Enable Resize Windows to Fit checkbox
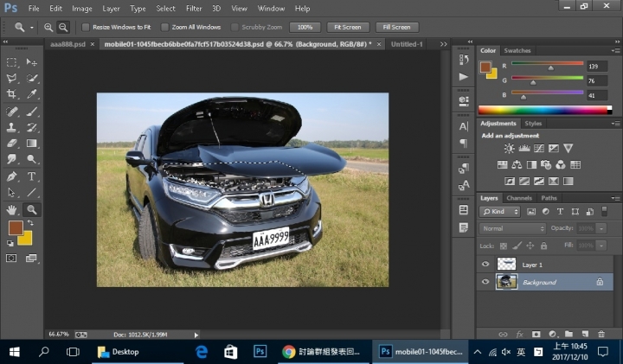The height and width of the screenshot is (364, 623). pyautogui.click(x=86, y=27)
